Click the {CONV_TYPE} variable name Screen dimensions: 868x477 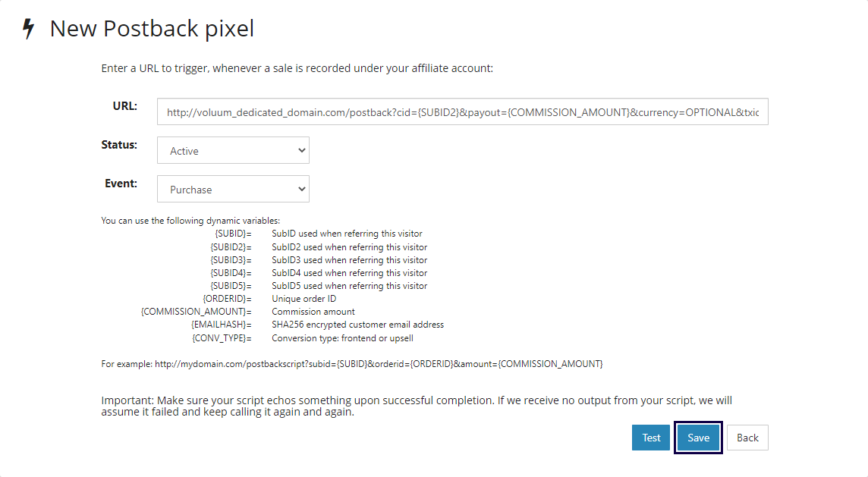pos(222,338)
